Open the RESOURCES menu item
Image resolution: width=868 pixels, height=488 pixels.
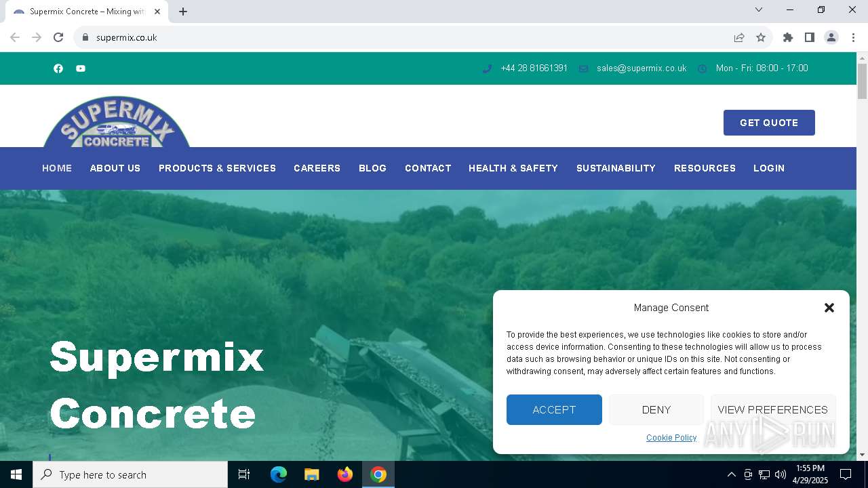click(705, 168)
